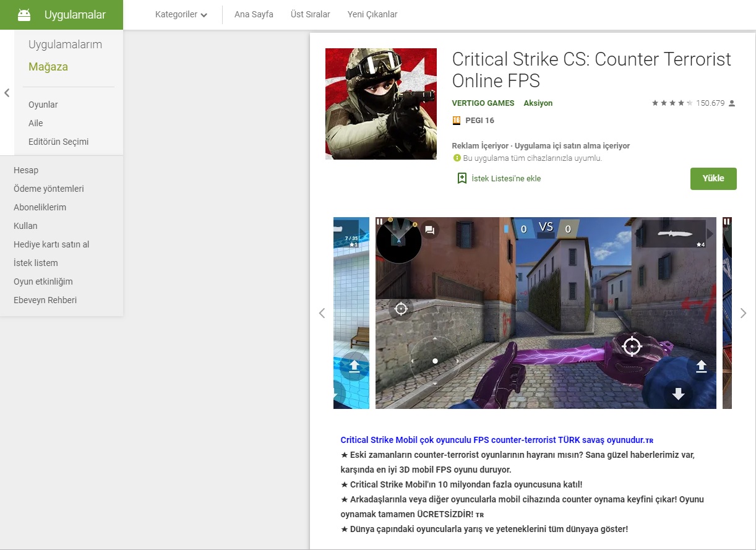Click the wishlist bookmark icon
This screenshot has width=756, height=550.
point(462,178)
